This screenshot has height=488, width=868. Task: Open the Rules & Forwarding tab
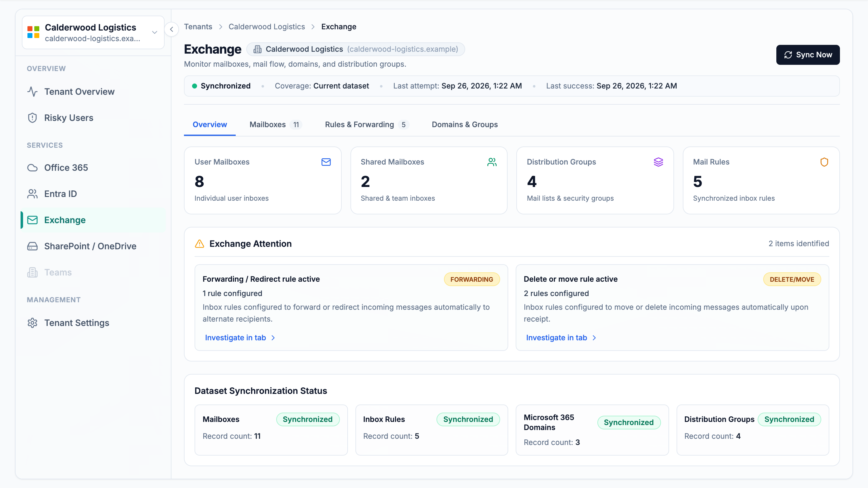tap(367, 125)
